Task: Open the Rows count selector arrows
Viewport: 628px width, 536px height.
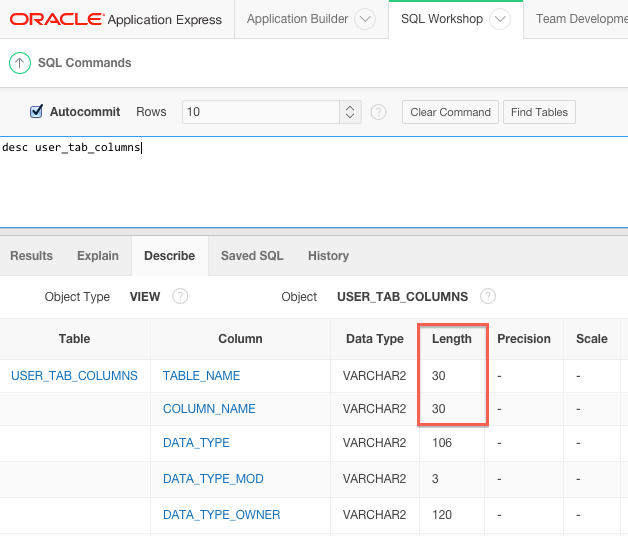Action: [x=350, y=112]
